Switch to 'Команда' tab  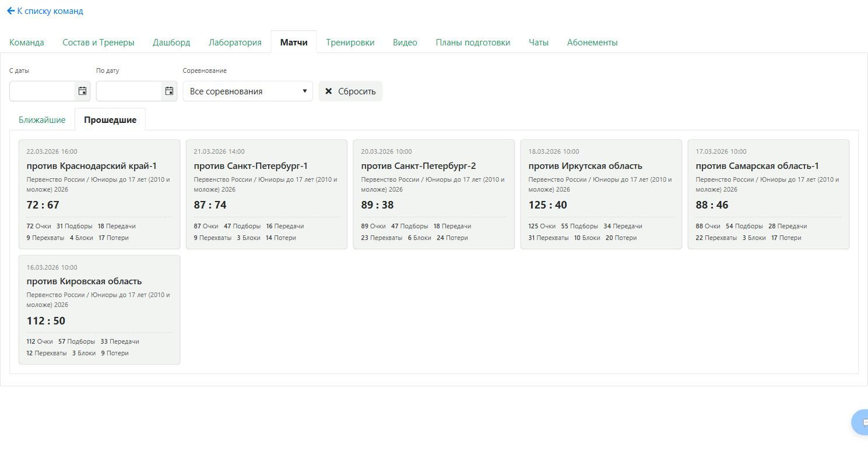(27, 42)
